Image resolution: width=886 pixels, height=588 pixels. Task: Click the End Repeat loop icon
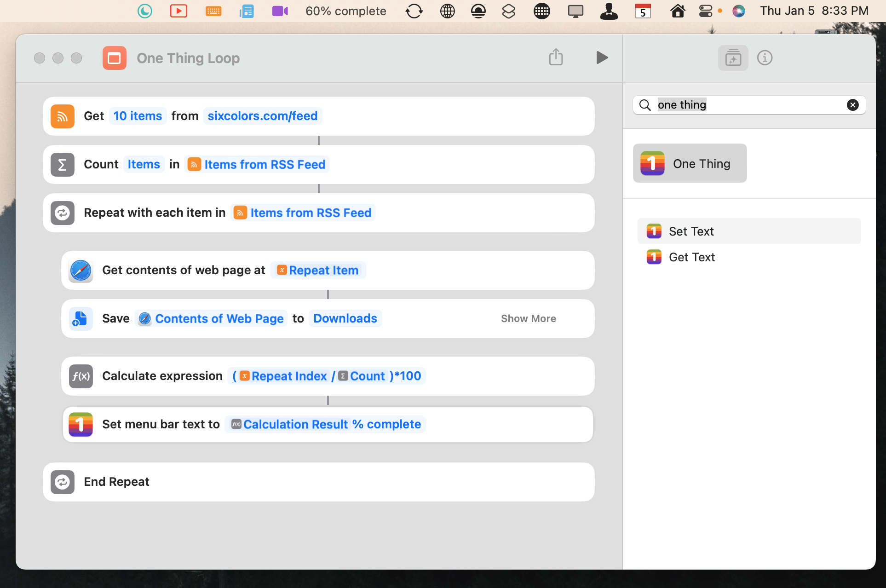(63, 482)
